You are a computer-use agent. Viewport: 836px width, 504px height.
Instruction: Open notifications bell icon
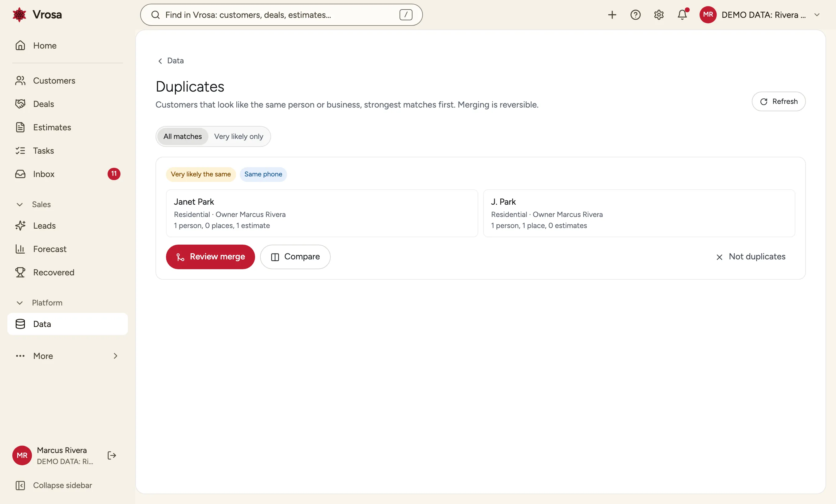click(x=682, y=15)
